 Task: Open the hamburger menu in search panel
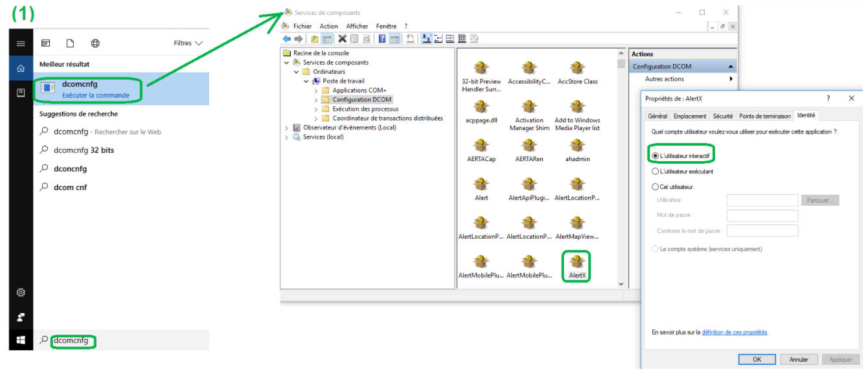point(21,43)
